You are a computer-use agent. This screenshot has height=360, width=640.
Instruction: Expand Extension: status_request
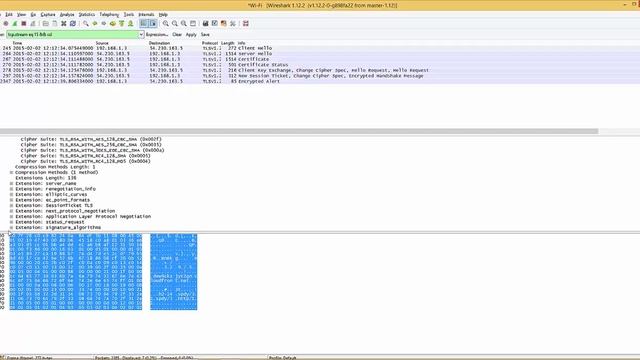coord(11,222)
